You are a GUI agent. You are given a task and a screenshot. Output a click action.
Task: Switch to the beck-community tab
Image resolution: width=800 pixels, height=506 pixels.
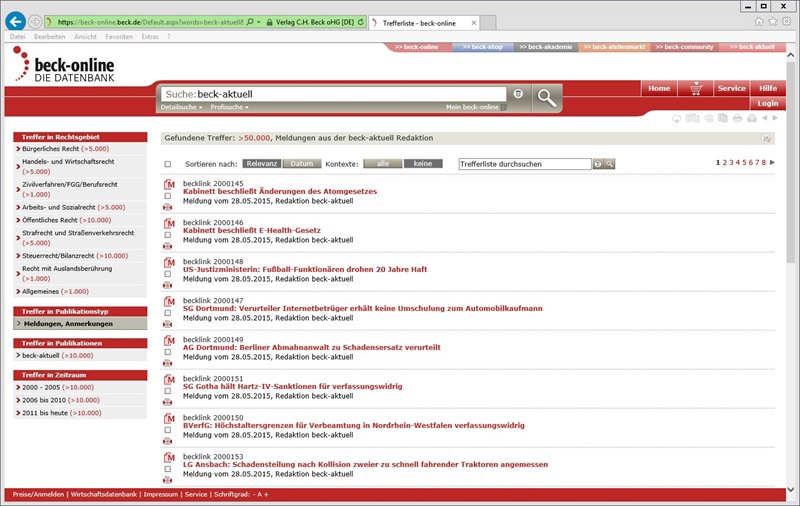684,47
